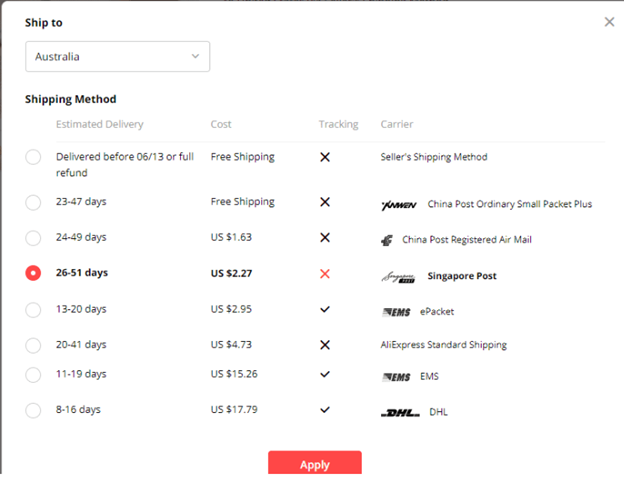624x489 pixels.
Task: Select the 24-49 days US $1.63 radio
Action: tap(33, 238)
